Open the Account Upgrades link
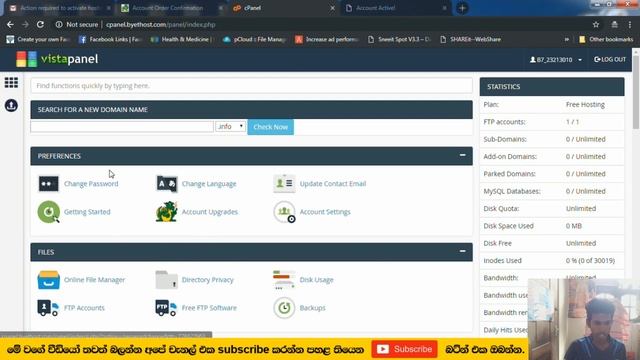This screenshot has width=640, height=360. coord(210,212)
